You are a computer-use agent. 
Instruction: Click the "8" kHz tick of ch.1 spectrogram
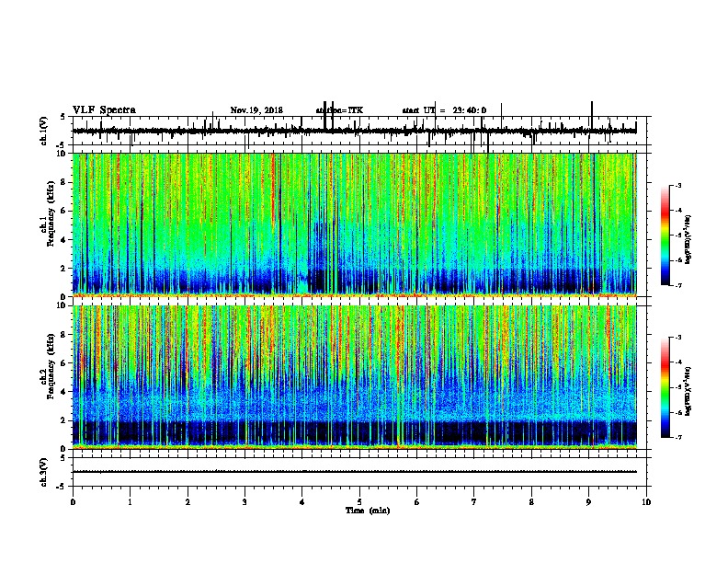63,182
